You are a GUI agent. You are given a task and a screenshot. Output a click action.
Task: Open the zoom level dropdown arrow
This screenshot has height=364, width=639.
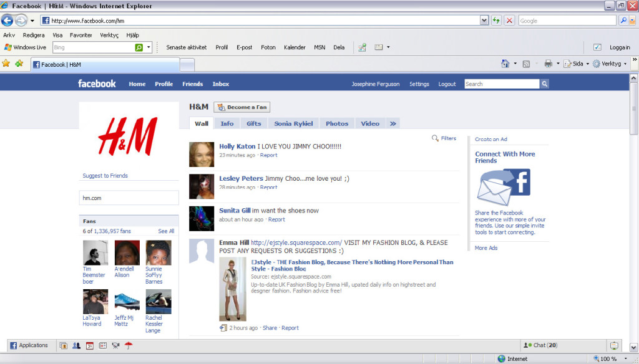point(625,359)
